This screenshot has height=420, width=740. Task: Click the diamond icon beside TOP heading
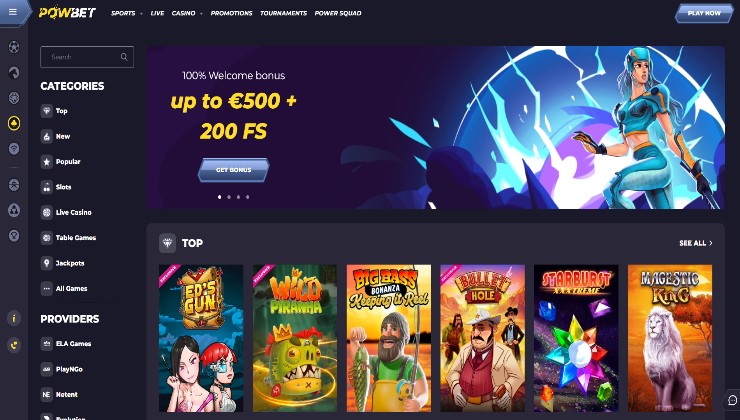coord(168,243)
